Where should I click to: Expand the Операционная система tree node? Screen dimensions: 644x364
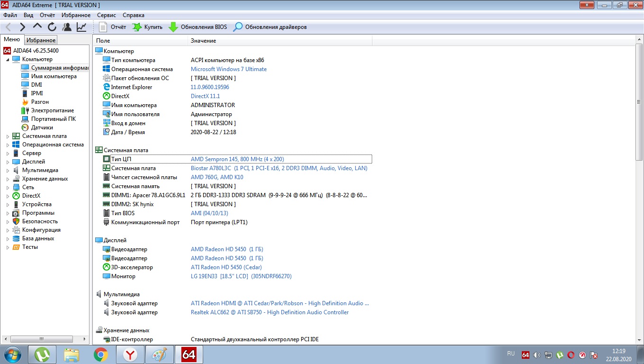[x=8, y=145]
